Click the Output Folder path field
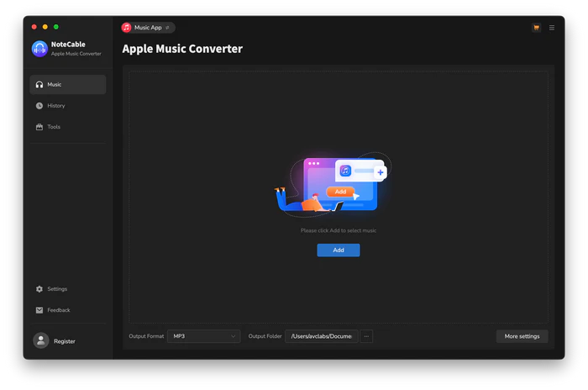The image size is (588, 390). pyautogui.click(x=322, y=336)
